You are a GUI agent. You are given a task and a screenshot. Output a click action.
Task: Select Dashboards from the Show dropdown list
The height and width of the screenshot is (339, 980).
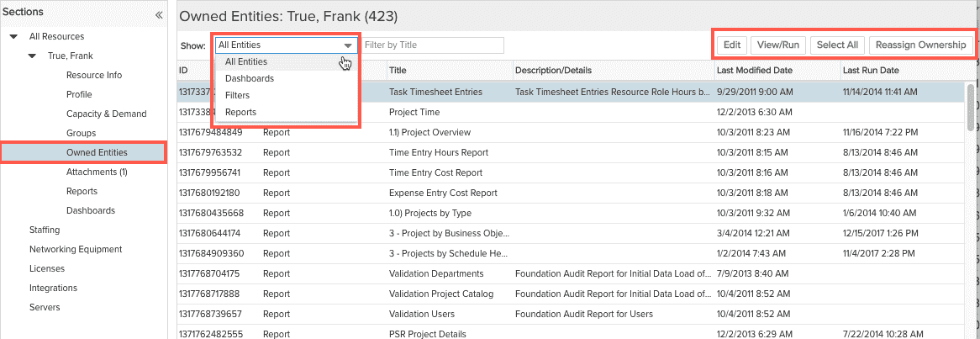point(249,79)
